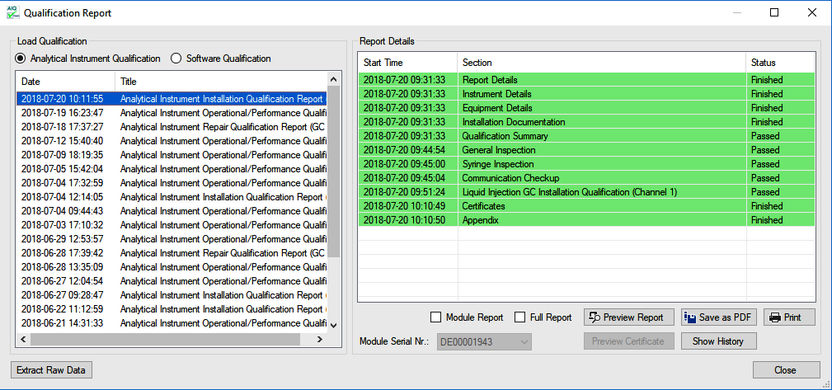Click the Communication Checkup section row
This screenshot has width=832, height=390.
pos(587,178)
